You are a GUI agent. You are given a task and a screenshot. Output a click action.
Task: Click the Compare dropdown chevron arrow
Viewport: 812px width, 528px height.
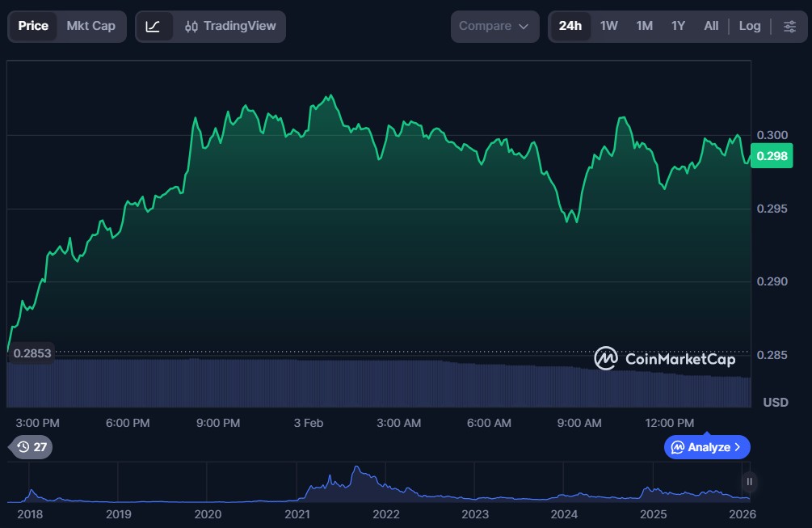[524, 27]
